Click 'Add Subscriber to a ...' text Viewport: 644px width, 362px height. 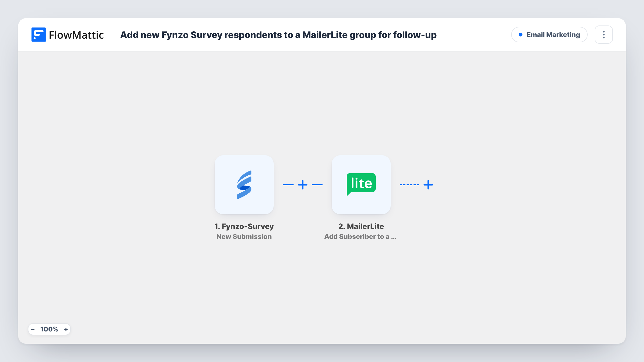coord(360,237)
